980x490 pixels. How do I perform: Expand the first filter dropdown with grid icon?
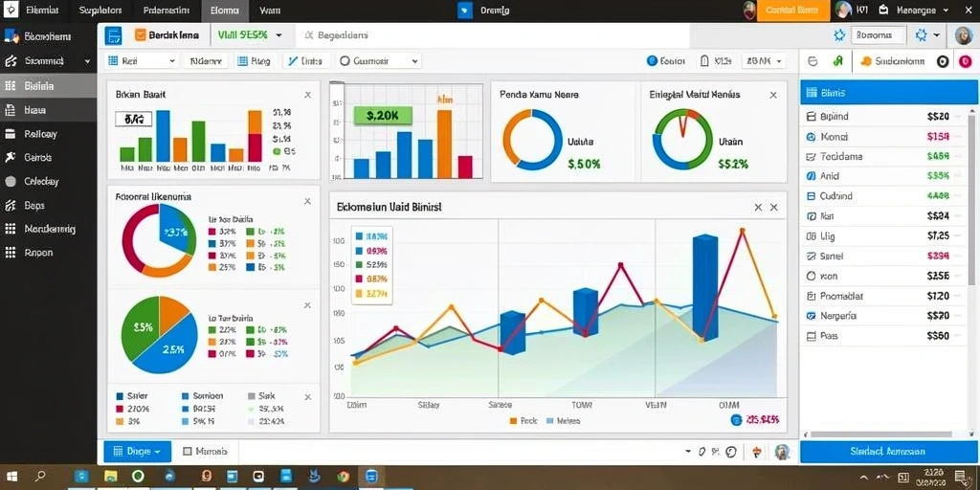tap(142, 61)
